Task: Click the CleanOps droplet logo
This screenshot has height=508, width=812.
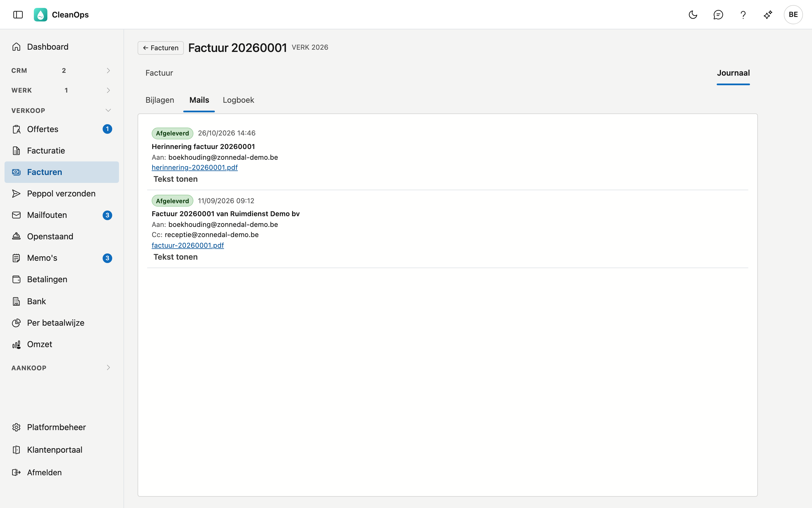Action: [41, 14]
